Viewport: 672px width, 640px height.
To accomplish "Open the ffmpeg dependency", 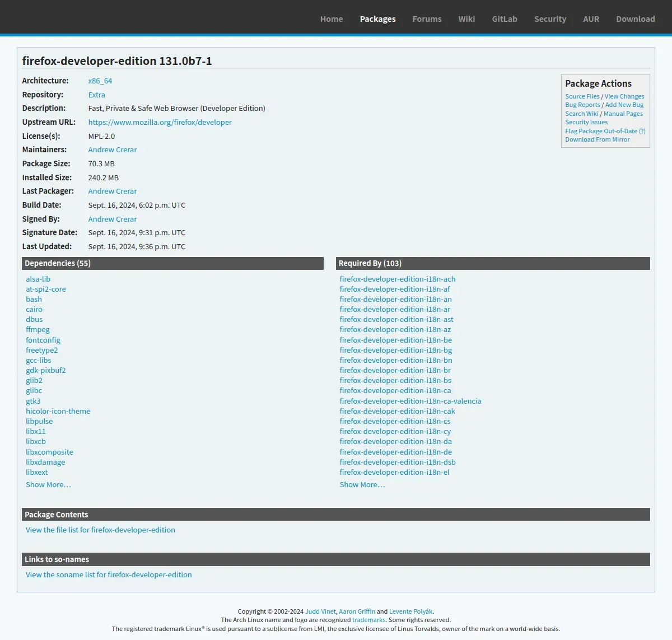I will 38,329.
